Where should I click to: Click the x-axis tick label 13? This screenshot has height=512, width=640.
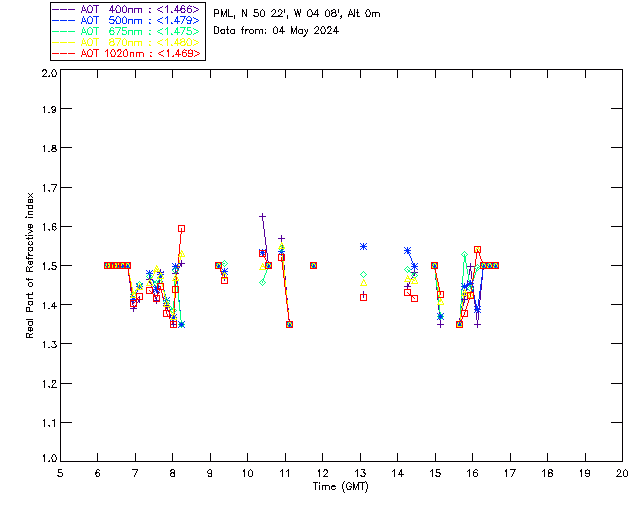(x=360, y=473)
